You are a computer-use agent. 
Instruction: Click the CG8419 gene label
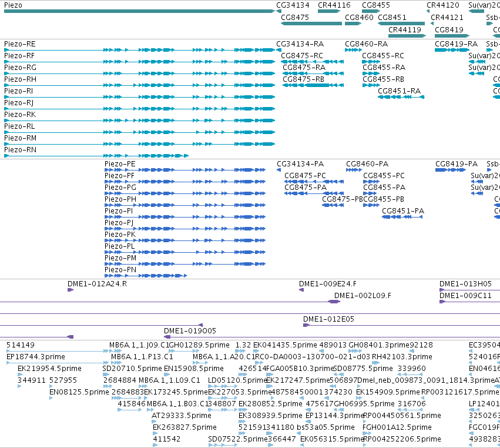(449, 29)
